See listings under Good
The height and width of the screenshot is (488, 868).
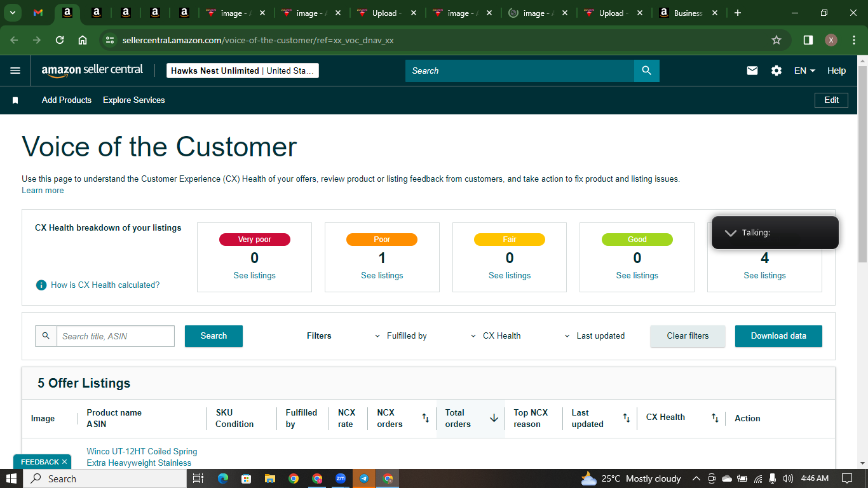point(637,275)
